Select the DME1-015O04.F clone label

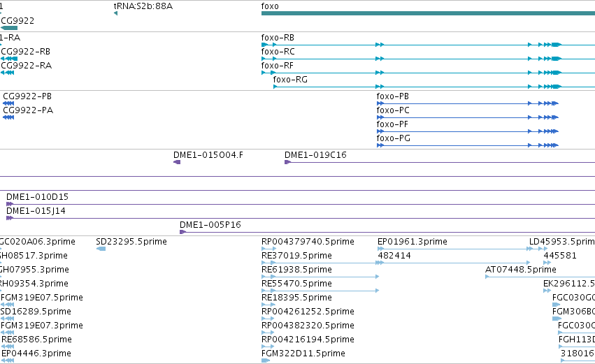click(x=208, y=154)
